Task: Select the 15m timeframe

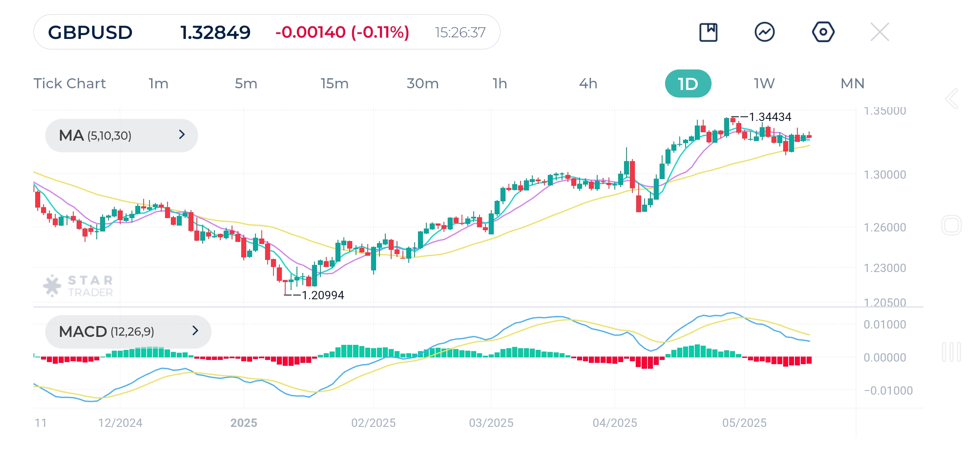Action: [x=334, y=84]
